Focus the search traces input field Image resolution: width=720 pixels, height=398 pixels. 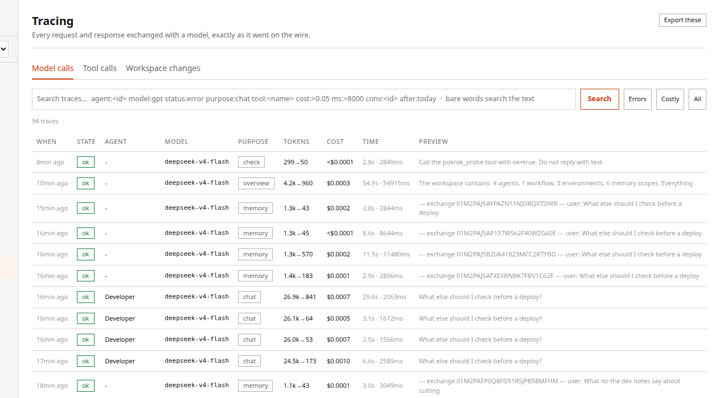click(304, 99)
